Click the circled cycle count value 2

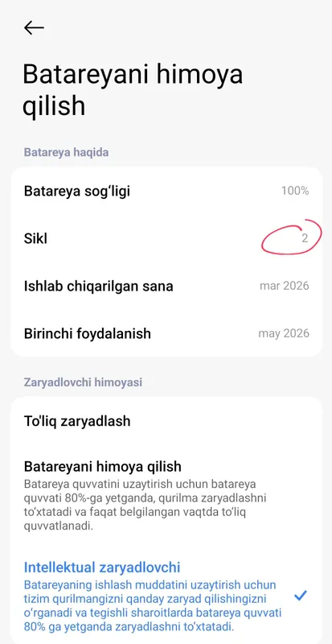[305, 238]
